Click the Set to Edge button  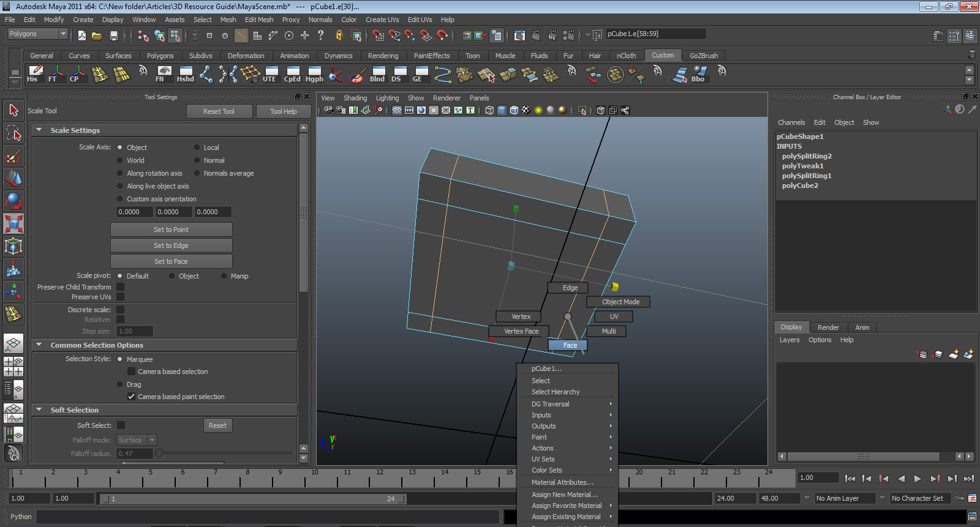pyautogui.click(x=171, y=245)
